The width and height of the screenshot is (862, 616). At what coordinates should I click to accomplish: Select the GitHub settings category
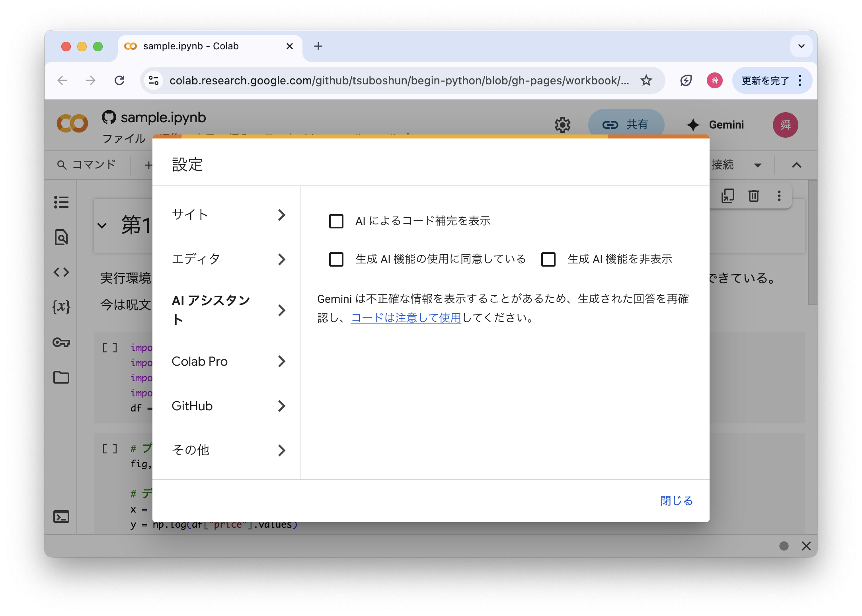(x=226, y=406)
